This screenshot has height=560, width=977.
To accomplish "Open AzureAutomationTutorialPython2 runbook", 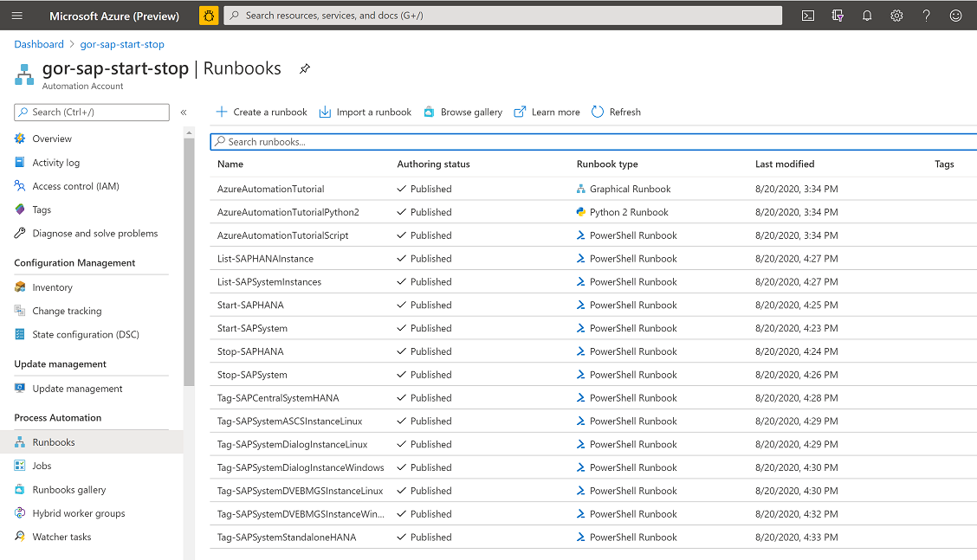I will 288,212.
